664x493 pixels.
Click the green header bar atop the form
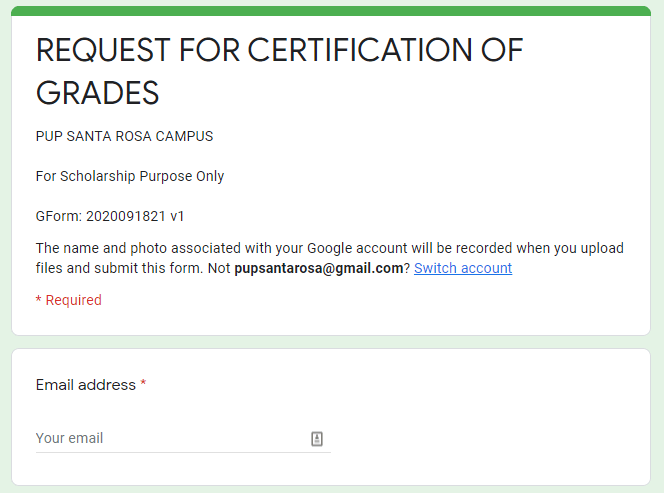click(331, 11)
